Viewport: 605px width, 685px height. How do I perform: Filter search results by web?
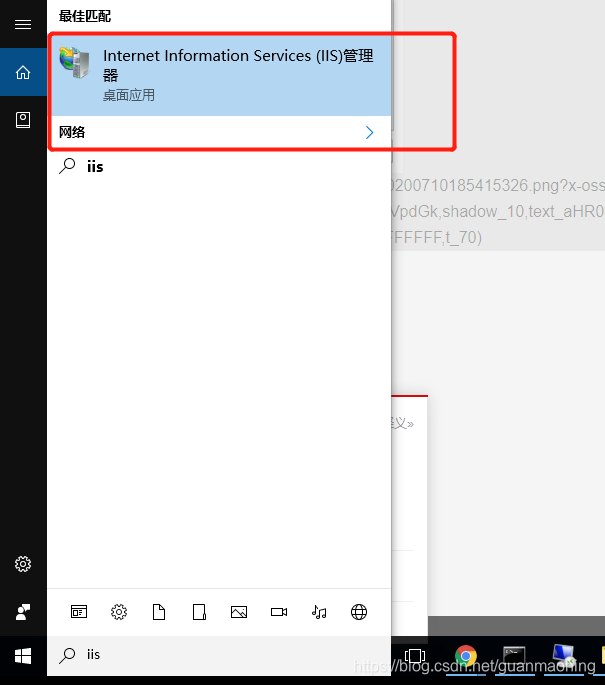coord(359,612)
